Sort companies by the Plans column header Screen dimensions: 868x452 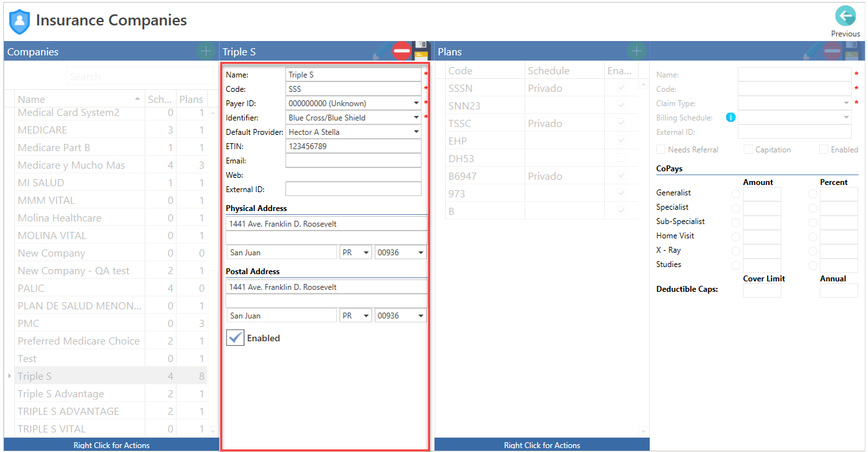pyautogui.click(x=192, y=99)
